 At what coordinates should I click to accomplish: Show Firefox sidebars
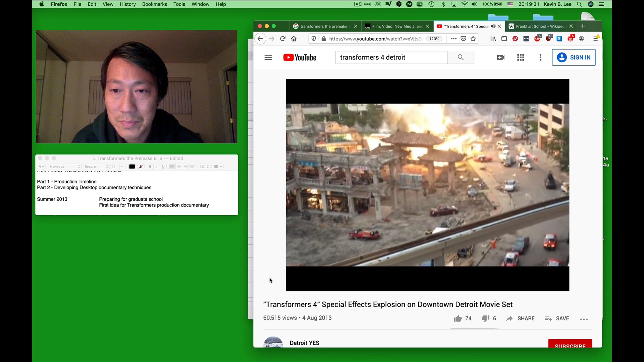(x=504, y=39)
